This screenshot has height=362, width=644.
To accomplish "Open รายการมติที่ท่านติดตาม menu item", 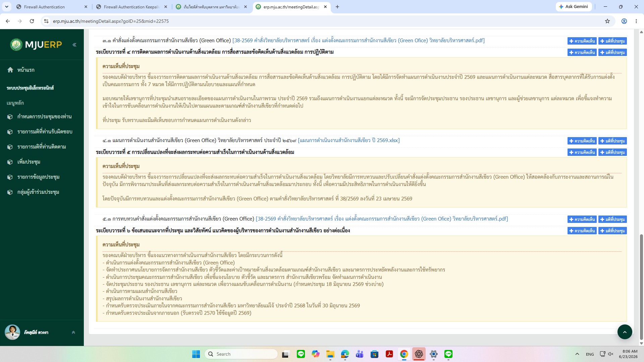I will [42, 147].
